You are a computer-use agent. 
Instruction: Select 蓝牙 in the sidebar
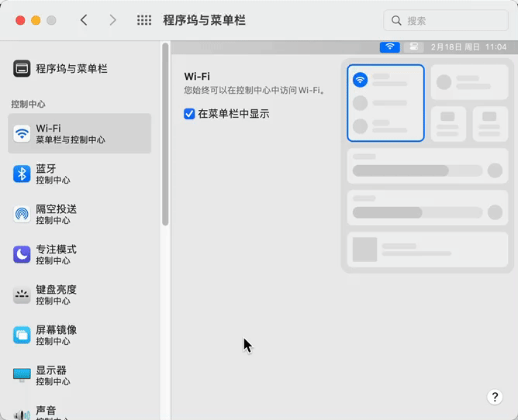pos(80,174)
